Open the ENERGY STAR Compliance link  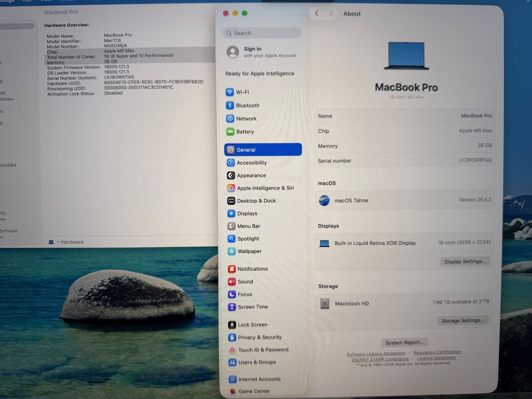(380, 359)
